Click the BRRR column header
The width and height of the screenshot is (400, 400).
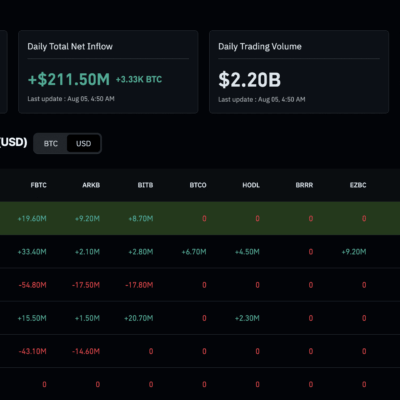coord(304,185)
